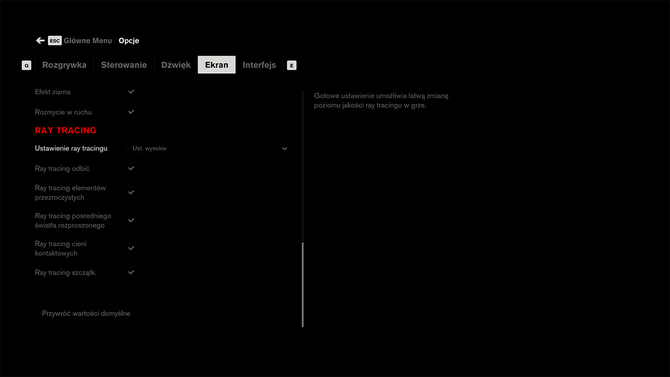Click the settings list scrollbar thumb

(303, 285)
